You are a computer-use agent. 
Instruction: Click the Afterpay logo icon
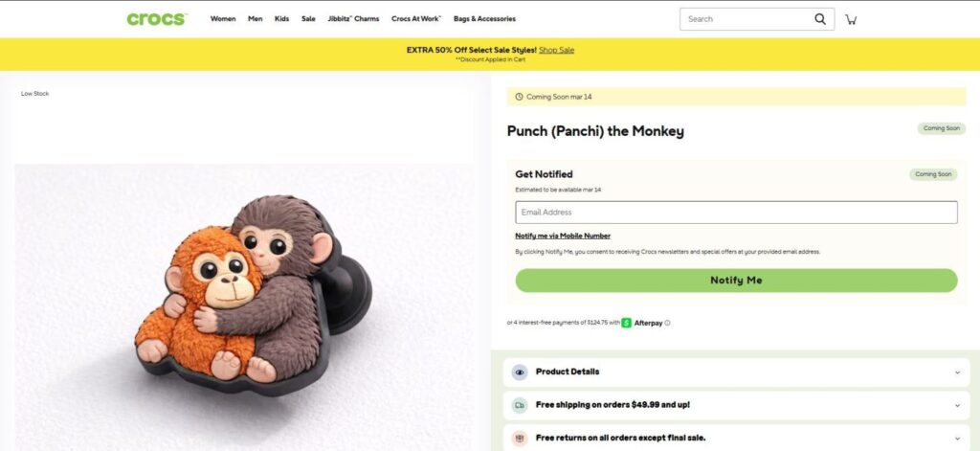point(626,323)
